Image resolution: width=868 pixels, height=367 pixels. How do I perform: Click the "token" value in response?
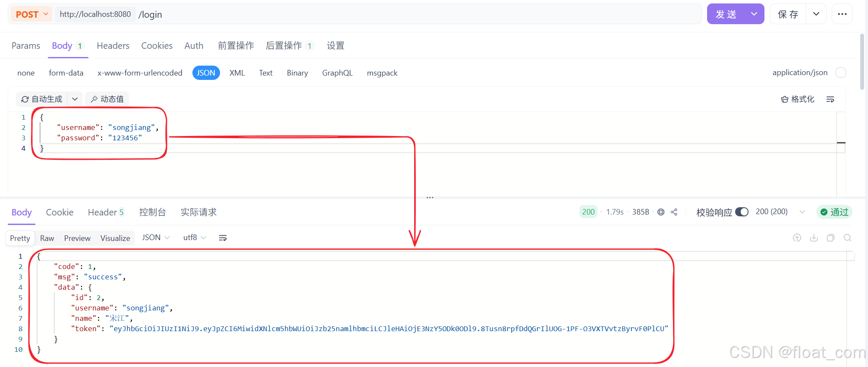coord(389,329)
